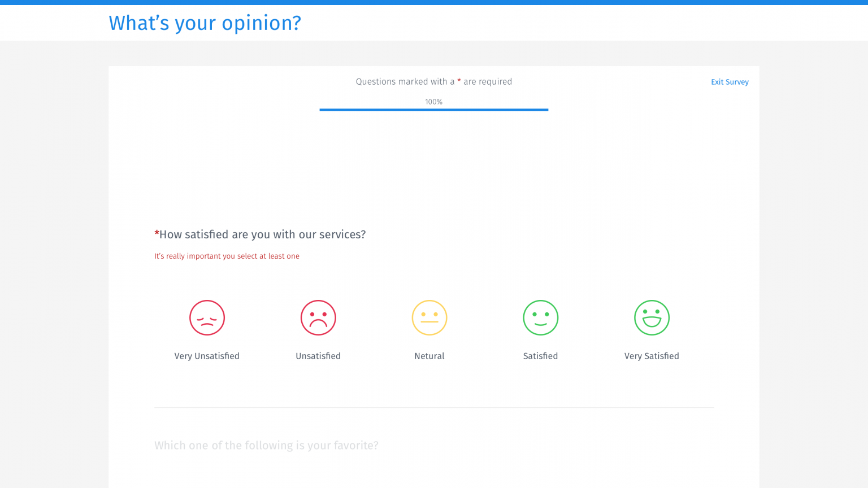Viewport: 868px width, 488px height.
Task: Click the "Which one is your favorite" question
Action: point(266,445)
